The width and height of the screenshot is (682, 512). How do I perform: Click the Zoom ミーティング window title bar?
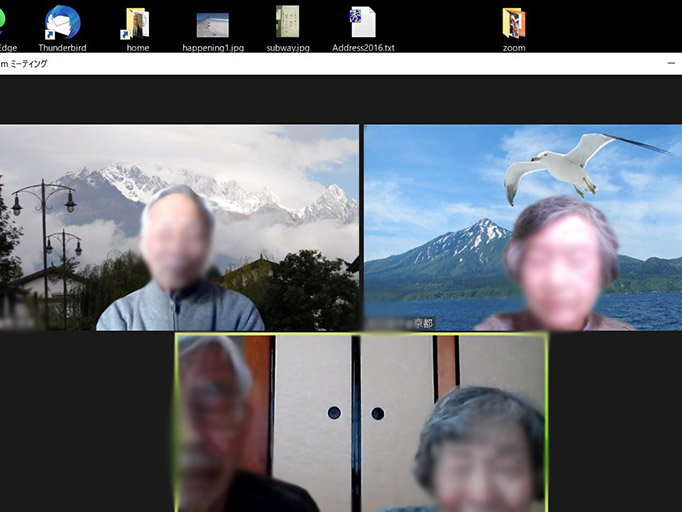tap(300, 63)
